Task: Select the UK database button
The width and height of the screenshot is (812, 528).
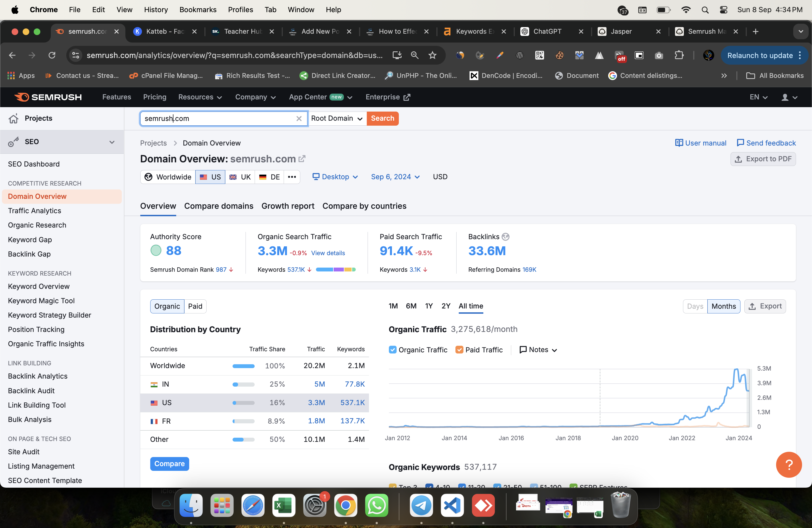Action: (240, 177)
